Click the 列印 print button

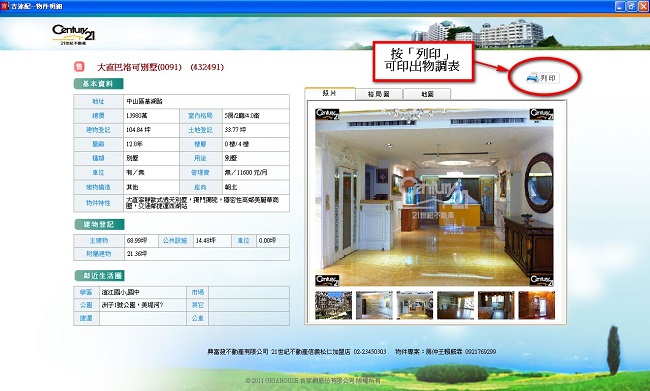[543, 78]
